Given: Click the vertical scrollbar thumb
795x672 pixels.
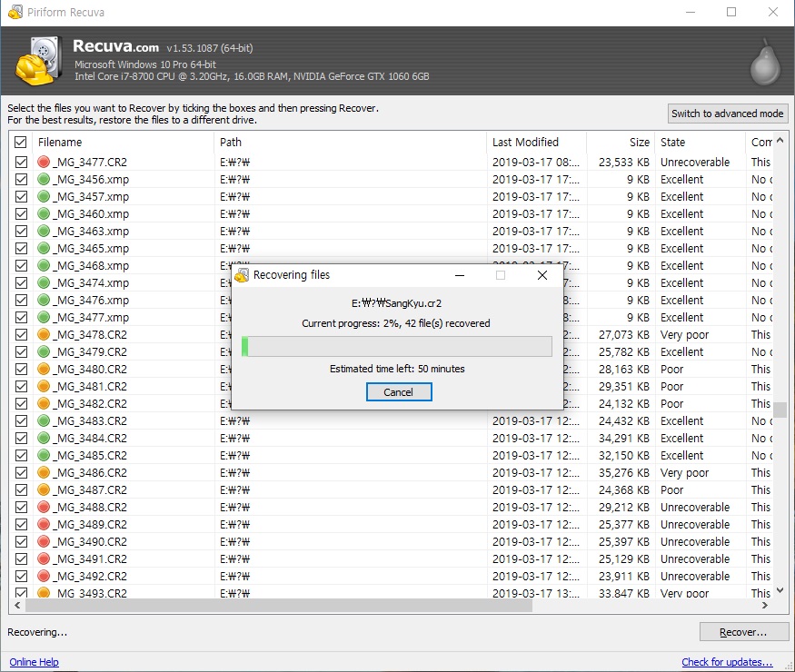Looking at the screenshot, I should tap(780, 408).
